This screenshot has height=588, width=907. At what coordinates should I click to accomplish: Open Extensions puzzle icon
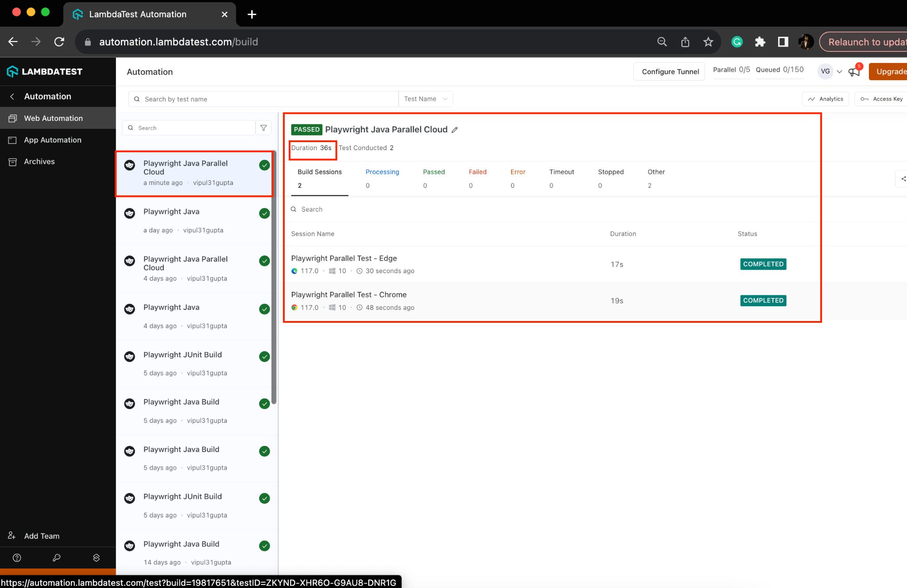pyautogui.click(x=760, y=42)
